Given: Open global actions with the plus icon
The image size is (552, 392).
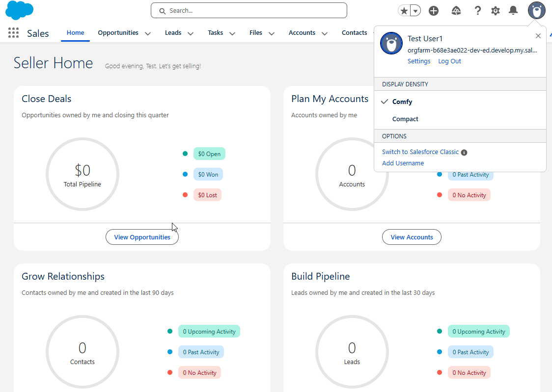Looking at the screenshot, I should 434,10.
